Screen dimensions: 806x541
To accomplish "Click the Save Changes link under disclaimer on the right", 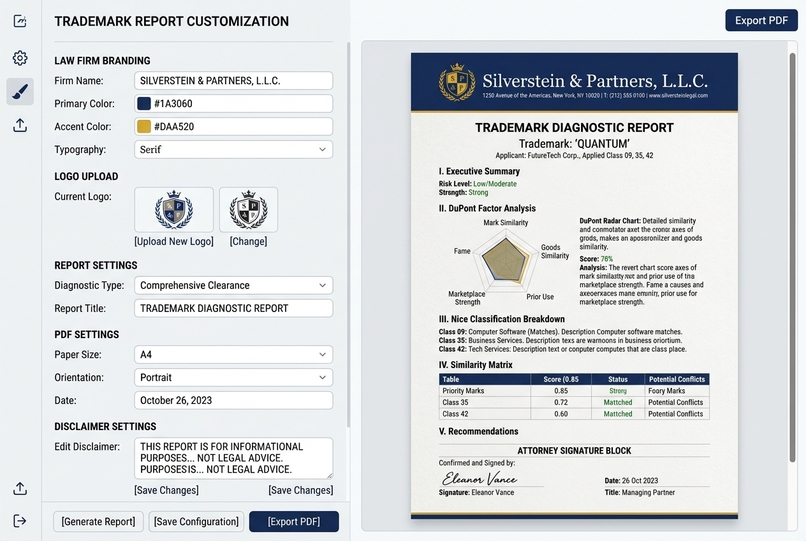I will point(301,491).
